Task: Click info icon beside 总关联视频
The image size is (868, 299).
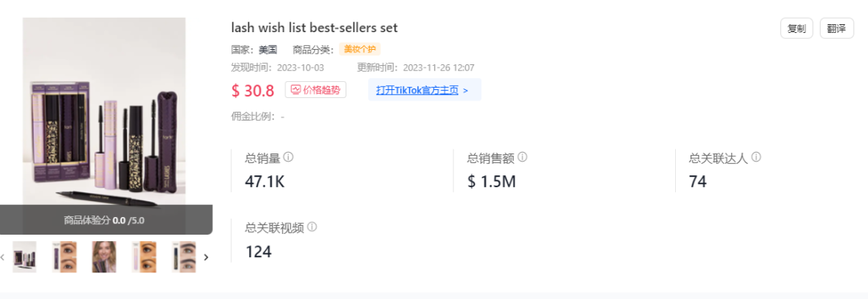Action: 312,227
